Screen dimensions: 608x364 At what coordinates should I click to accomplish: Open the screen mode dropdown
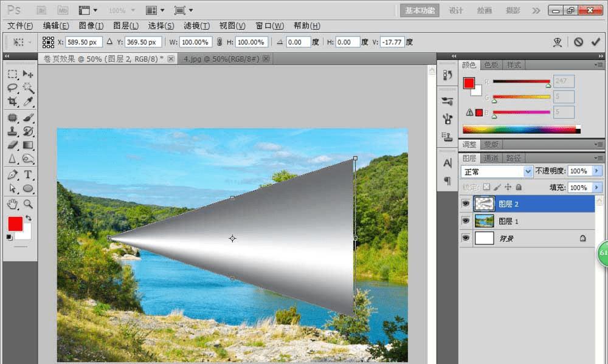click(x=184, y=10)
